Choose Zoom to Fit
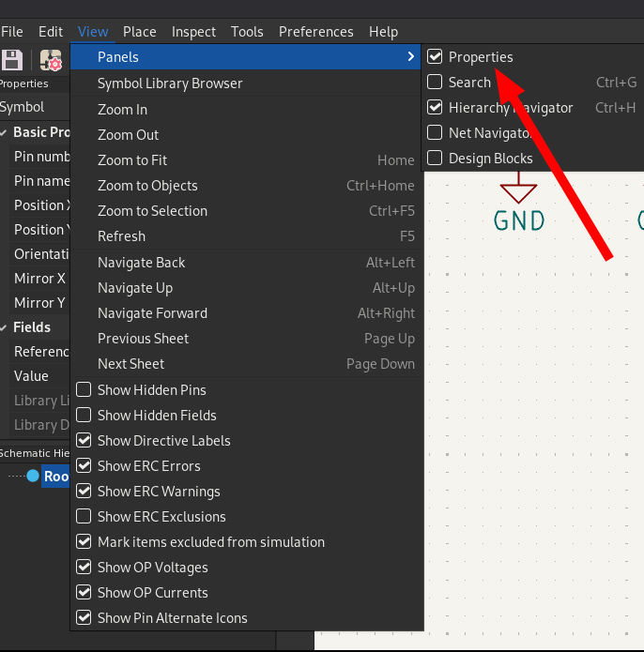Viewport: 644px width, 652px height. coord(132,160)
